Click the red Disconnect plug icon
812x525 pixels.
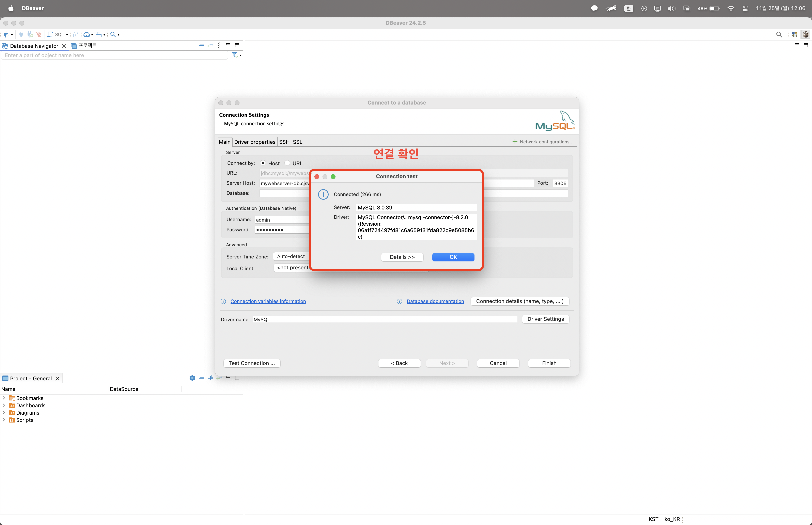click(39, 34)
